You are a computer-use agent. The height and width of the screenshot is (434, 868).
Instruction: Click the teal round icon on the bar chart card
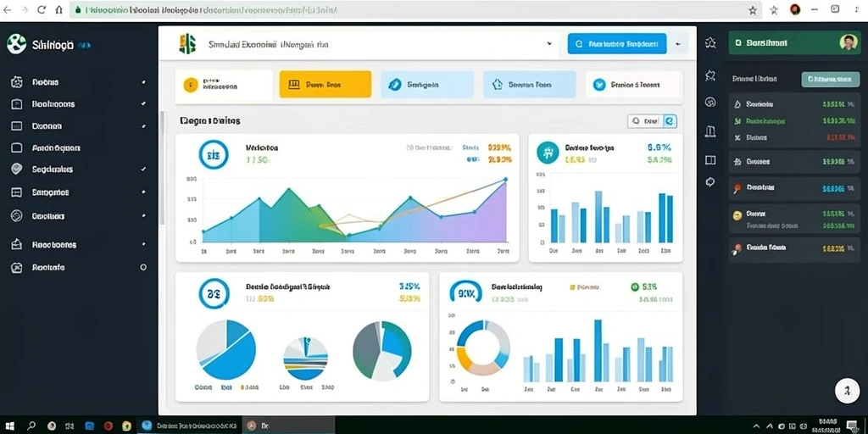(548, 153)
